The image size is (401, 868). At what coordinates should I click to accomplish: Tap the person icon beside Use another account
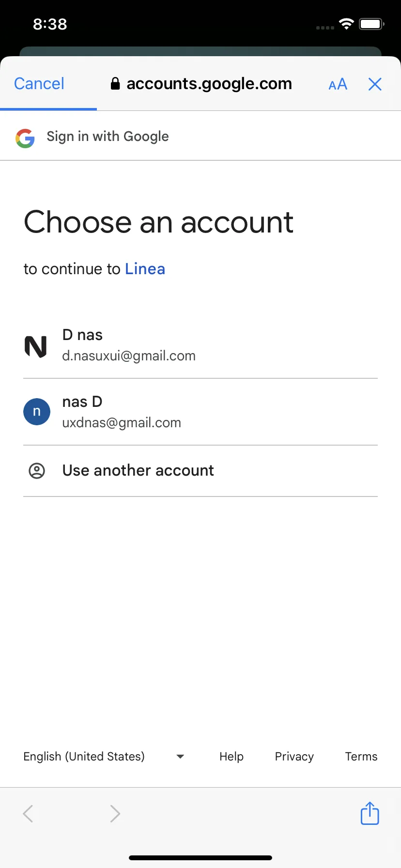(x=37, y=470)
